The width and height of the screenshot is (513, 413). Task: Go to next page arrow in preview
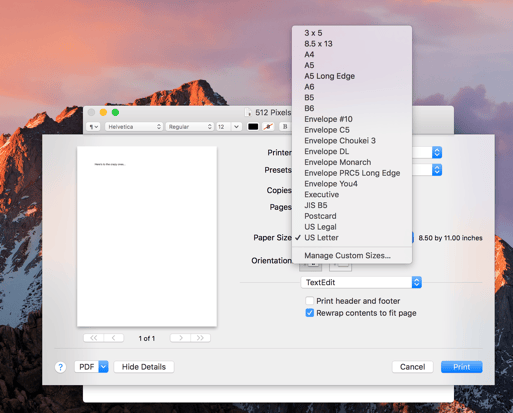point(180,338)
